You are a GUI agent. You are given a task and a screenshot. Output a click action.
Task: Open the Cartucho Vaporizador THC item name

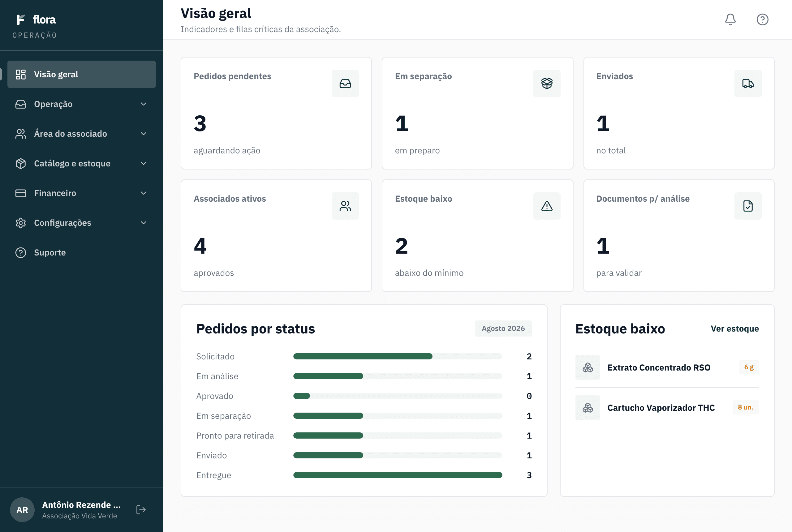click(661, 407)
